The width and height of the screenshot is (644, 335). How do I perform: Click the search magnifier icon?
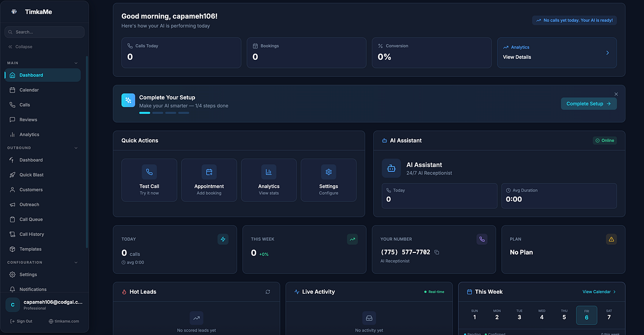tap(10, 32)
